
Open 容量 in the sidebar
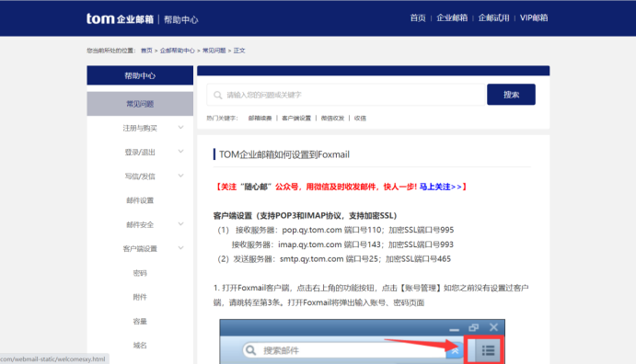pos(140,322)
